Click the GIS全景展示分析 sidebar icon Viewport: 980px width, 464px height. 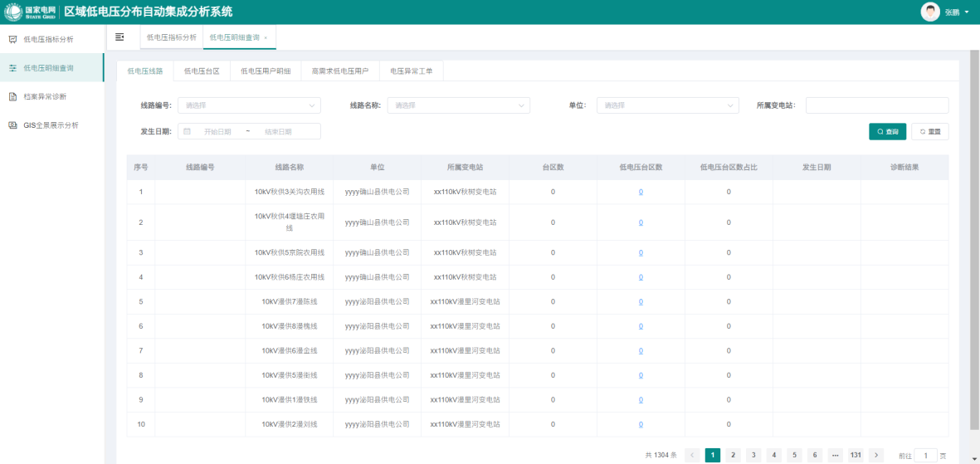click(x=12, y=125)
